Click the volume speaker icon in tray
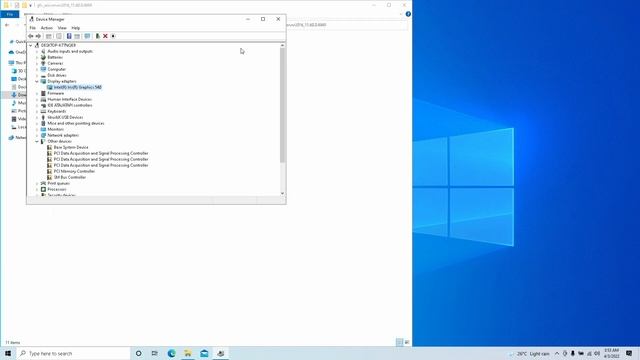Viewport: 640px width, 360px height. [597, 353]
